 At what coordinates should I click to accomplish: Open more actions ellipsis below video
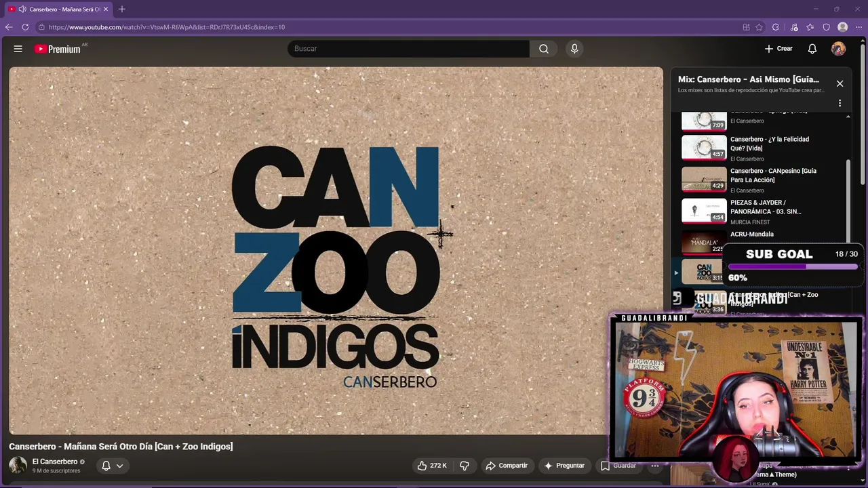coord(655,466)
